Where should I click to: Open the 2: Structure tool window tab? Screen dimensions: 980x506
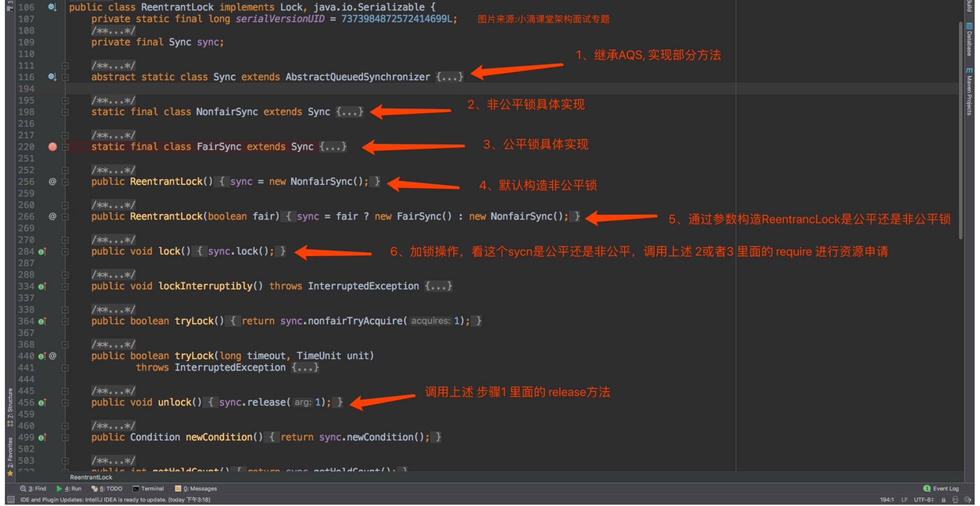coord(10,407)
